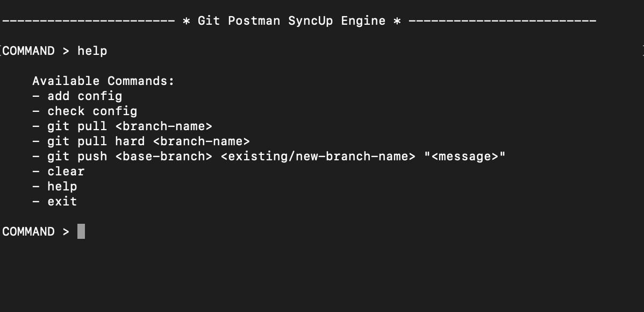644x312 pixels.
Task: Click the bottom COMMAND prompt label
Action: (x=28, y=232)
